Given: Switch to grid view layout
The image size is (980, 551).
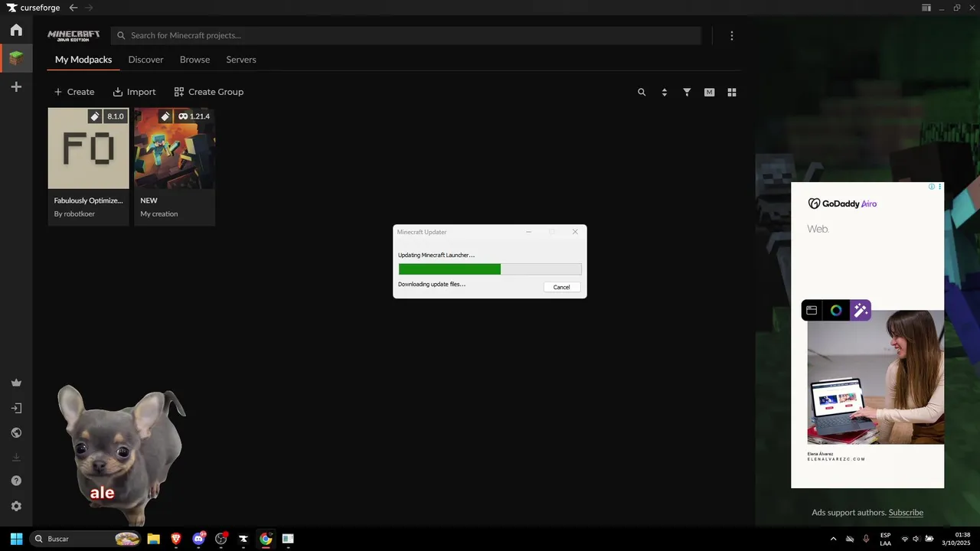Looking at the screenshot, I should (732, 92).
